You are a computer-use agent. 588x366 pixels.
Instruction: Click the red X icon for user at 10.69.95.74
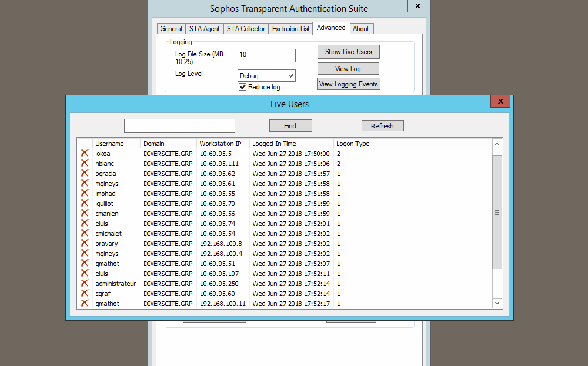click(x=85, y=224)
